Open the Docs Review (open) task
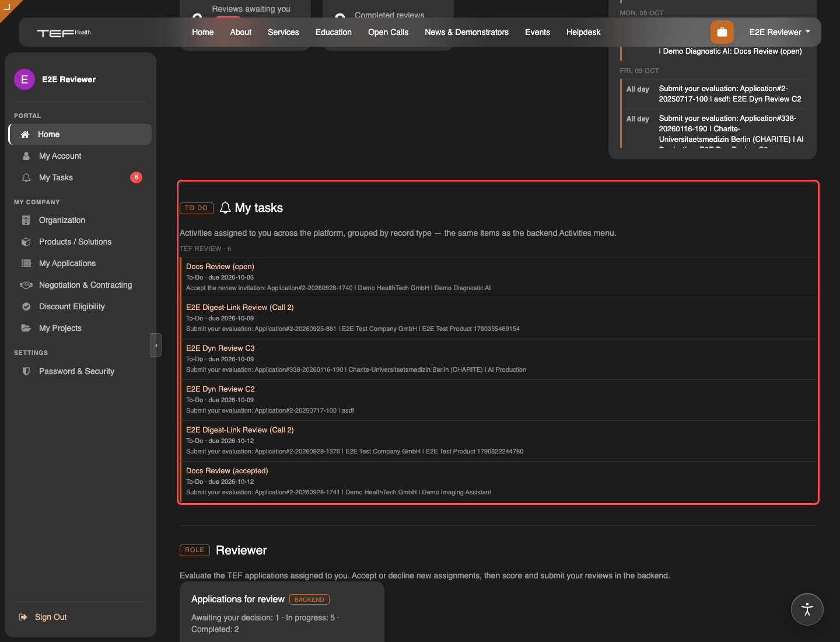Viewport: 840px width, 642px height. [x=498, y=277]
